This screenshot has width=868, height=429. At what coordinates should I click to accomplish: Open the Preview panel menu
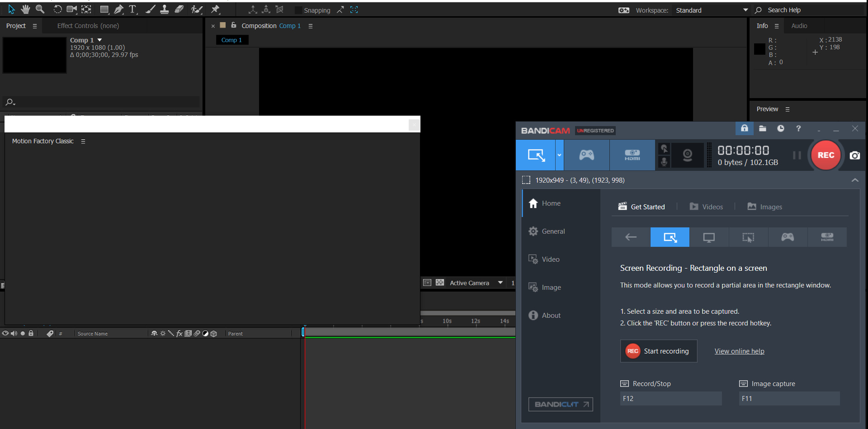788,109
